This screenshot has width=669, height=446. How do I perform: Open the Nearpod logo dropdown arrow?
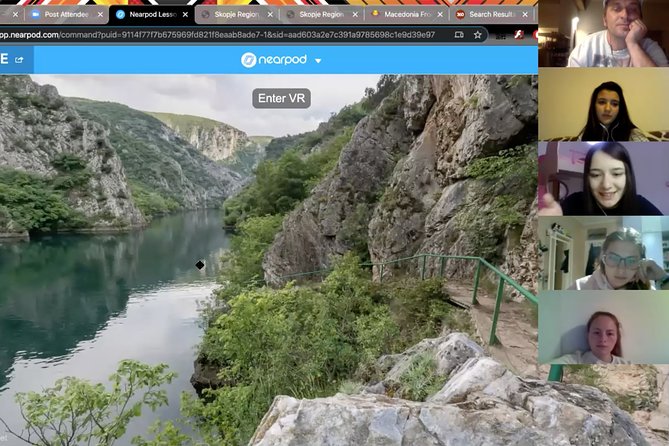click(318, 61)
